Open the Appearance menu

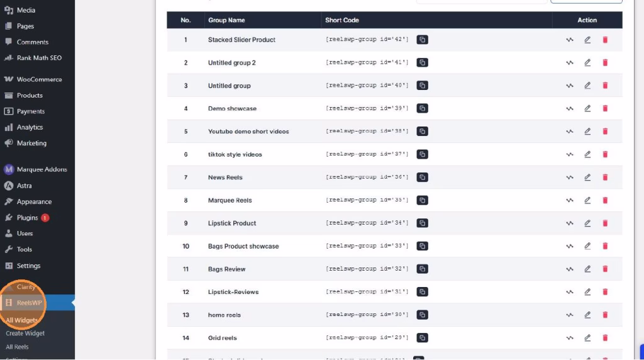(34, 202)
